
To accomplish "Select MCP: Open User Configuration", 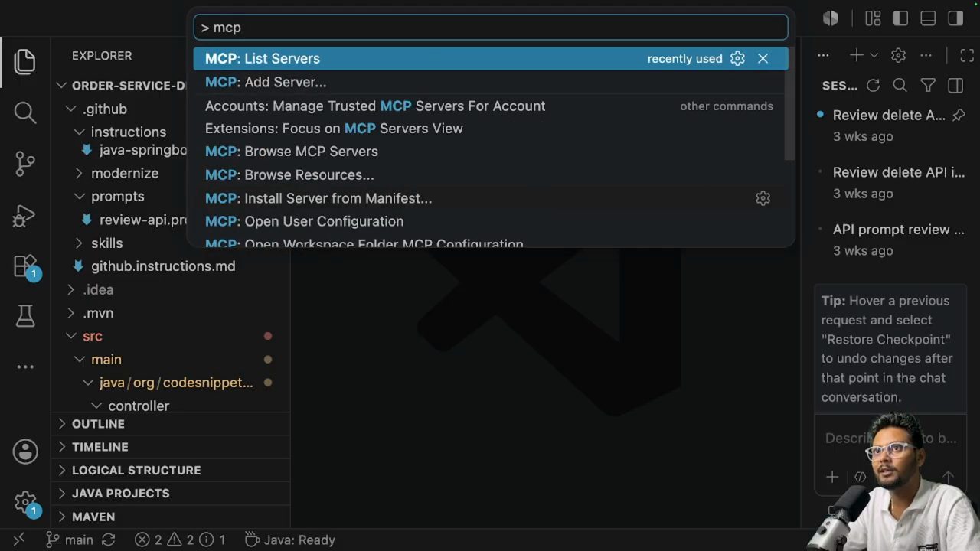I will [490, 221].
